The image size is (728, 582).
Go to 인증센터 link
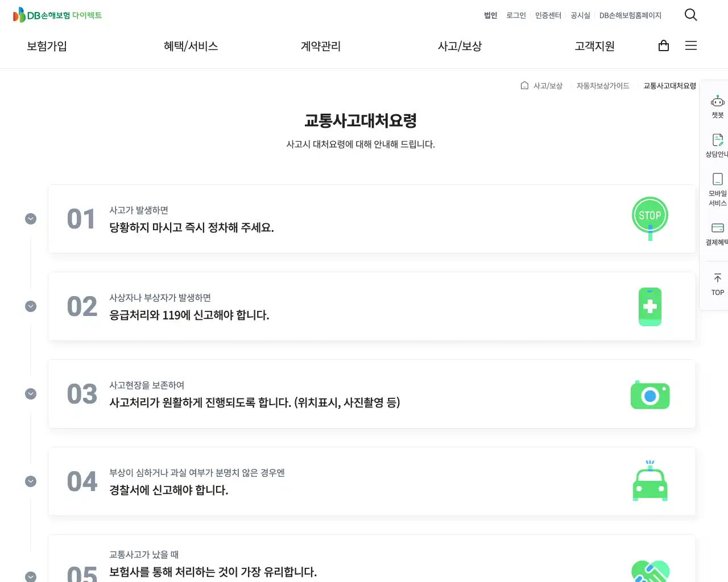coord(548,15)
